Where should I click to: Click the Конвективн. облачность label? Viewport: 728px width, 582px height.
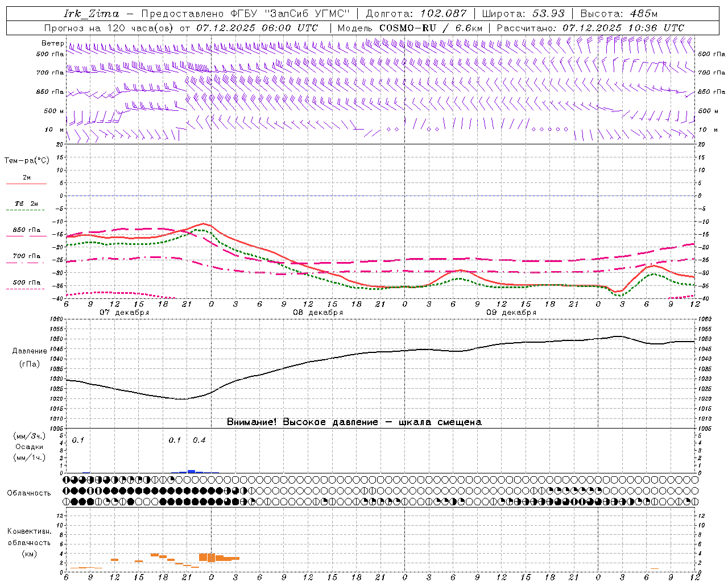[x=29, y=537]
